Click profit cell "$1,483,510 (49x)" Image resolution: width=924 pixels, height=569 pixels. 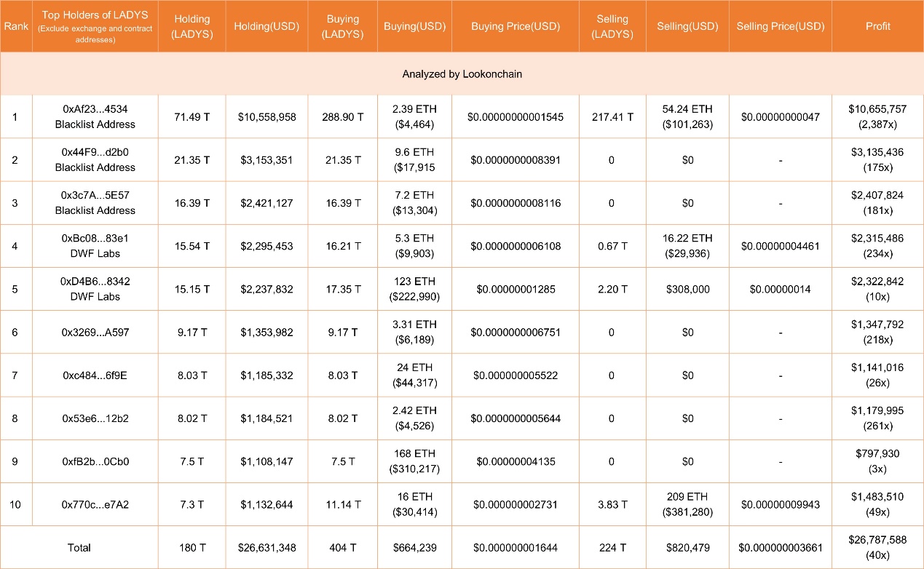point(878,504)
